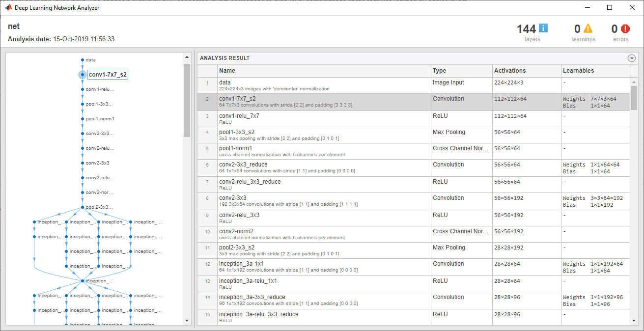Click the blue layers info icon
This screenshot has height=331, width=644.
pos(543,28)
